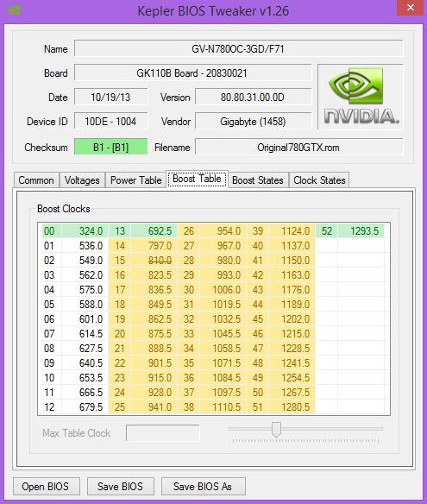Click index cell 00 in boost table

pos(52,230)
